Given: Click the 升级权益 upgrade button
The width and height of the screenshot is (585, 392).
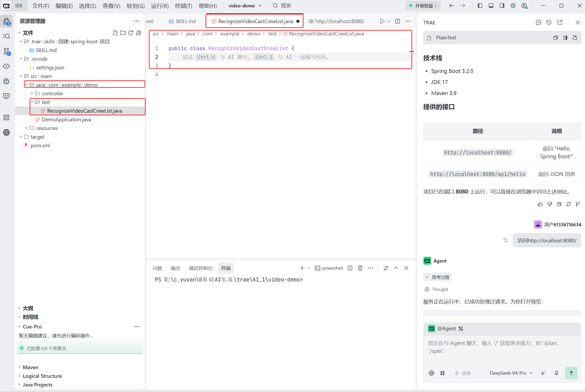Looking at the screenshot, I should (x=423, y=6).
